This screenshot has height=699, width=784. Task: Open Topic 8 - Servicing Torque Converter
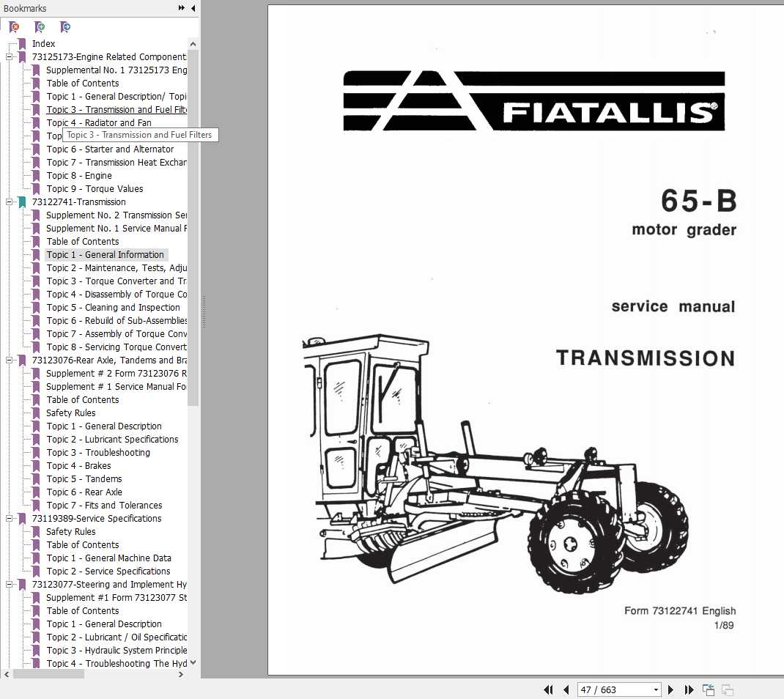117,347
